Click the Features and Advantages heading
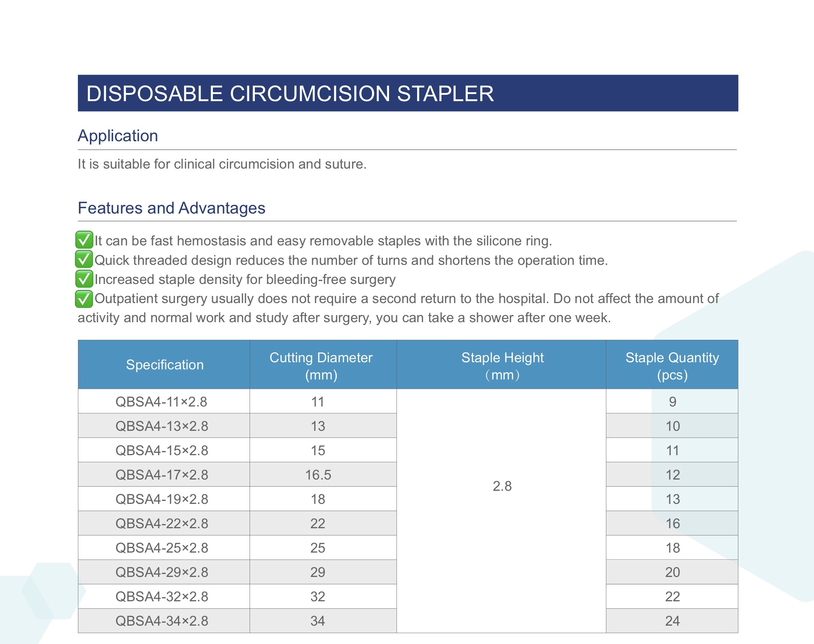This screenshot has height=644, width=814. 171,208
